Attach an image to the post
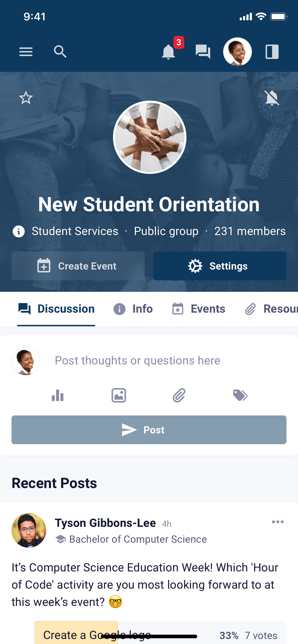Viewport: 298px width, 644px height. [x=119, y=396]
